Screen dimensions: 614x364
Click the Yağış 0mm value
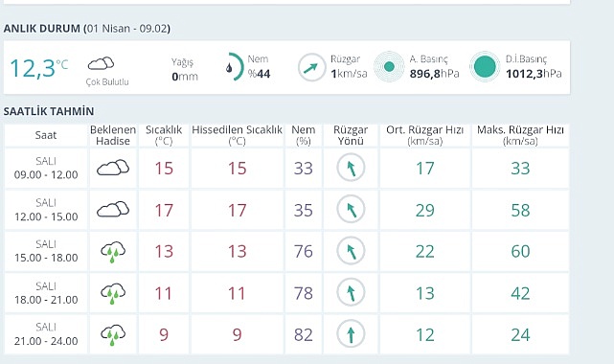click(x=185, y=77)
